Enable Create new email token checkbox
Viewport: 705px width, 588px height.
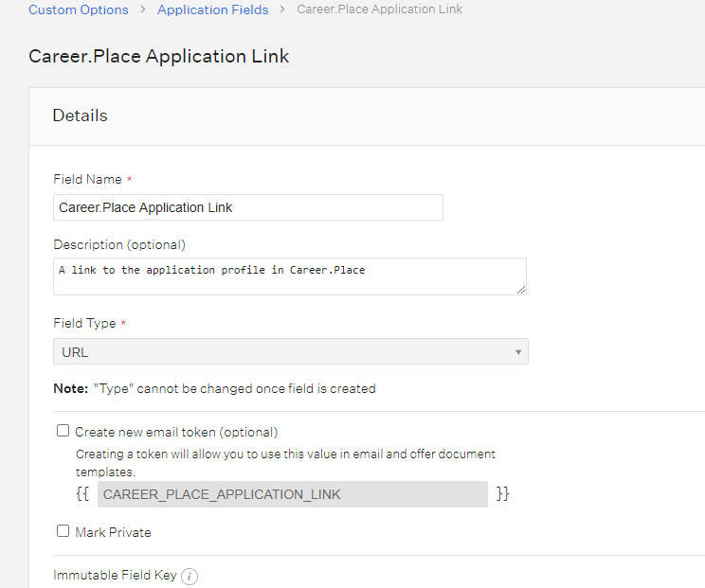63,431
